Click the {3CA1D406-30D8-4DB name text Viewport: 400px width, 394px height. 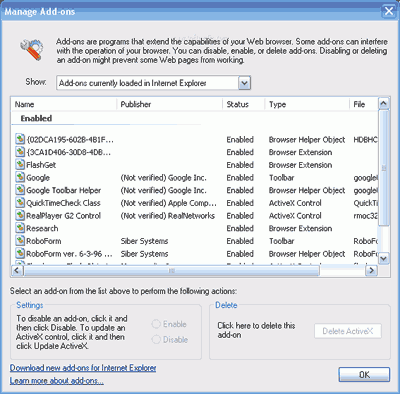pyautogui.click(x=69, y=152)
